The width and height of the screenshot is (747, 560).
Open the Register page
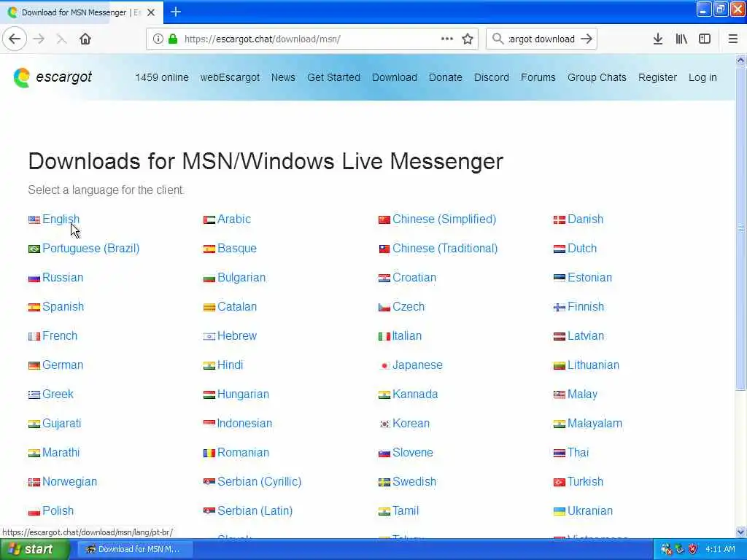tap(657, 77)
